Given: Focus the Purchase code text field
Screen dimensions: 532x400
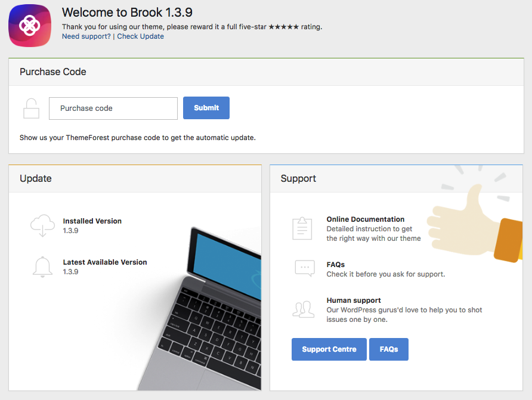Looking at the screenshot, I should (x=113, y=108).
